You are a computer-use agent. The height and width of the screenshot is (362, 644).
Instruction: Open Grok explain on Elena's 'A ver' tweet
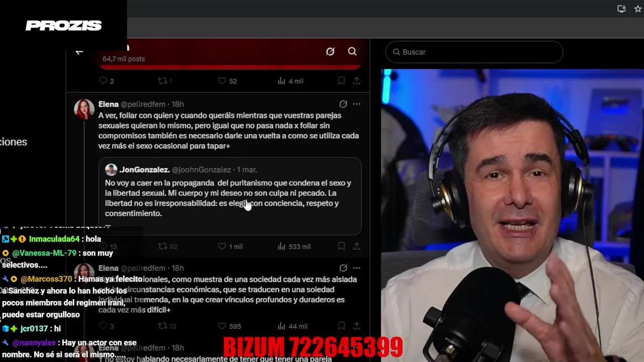pyautogui.click(x=343, y=104)
